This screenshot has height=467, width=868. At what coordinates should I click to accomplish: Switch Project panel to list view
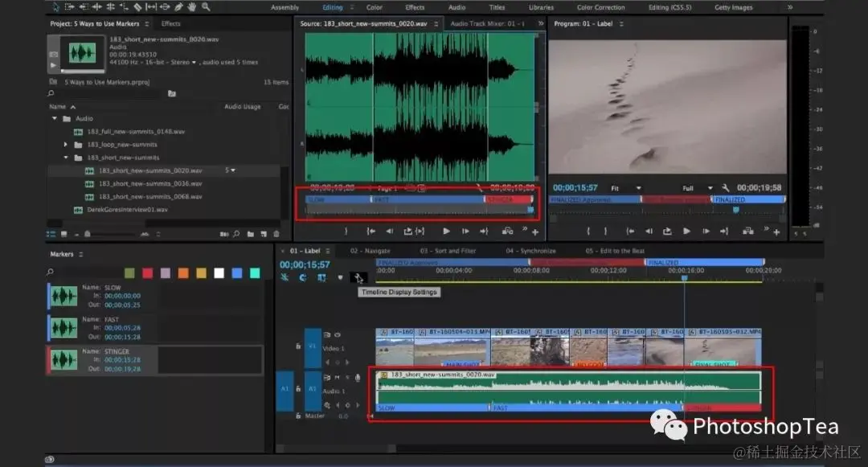(x=51, y=234)
